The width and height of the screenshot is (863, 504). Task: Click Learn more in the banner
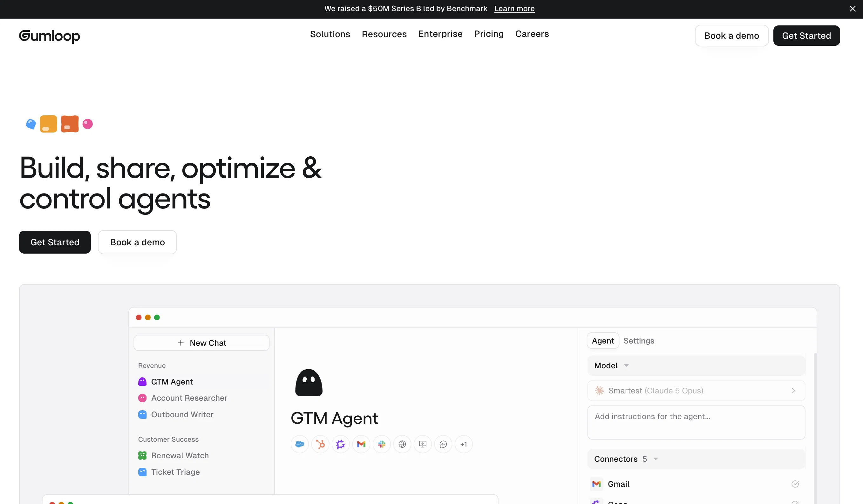514,9
